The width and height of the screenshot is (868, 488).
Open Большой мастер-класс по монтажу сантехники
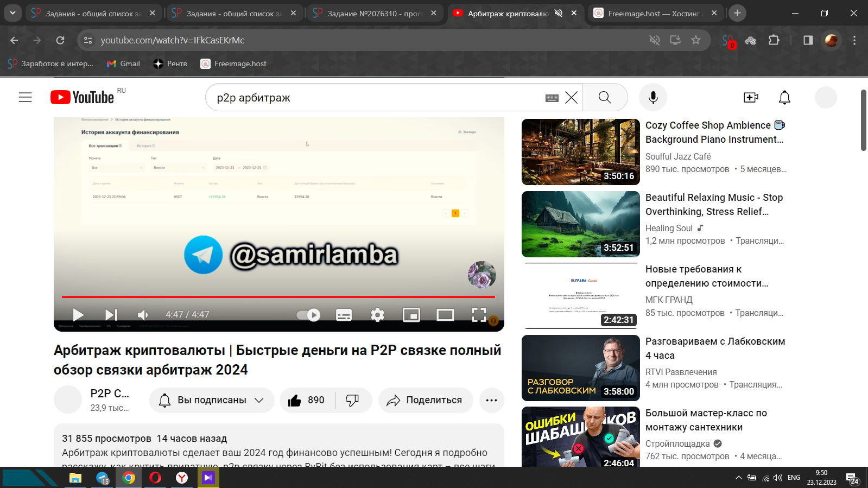click(706, 420)
